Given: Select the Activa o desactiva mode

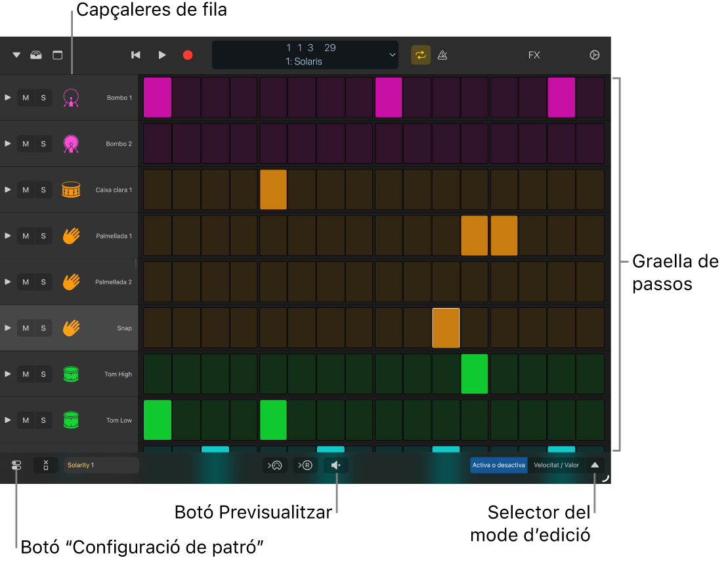Looking at the screenshot, I should click(499, 466).
